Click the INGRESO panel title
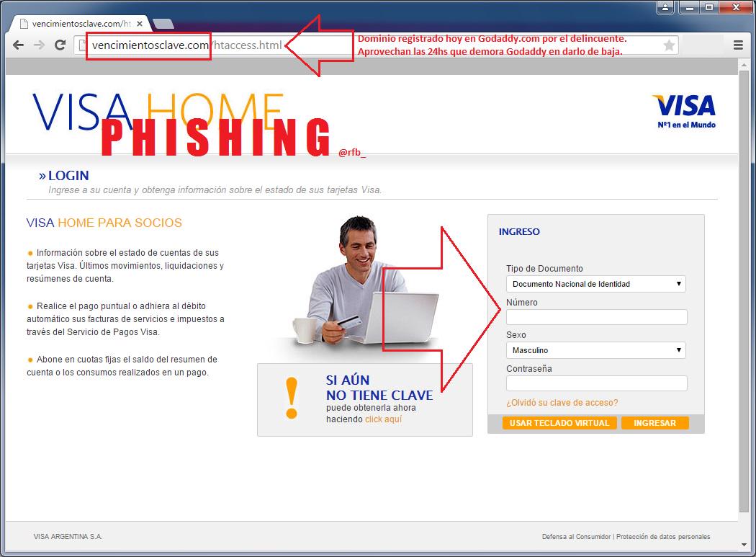756x557 pixels. [519, 232]
